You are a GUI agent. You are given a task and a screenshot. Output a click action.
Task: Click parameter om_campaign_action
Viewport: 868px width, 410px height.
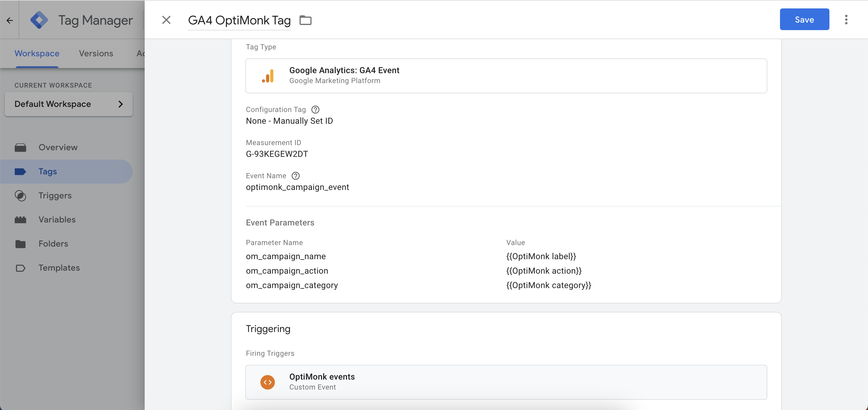[x=287, y=271]
